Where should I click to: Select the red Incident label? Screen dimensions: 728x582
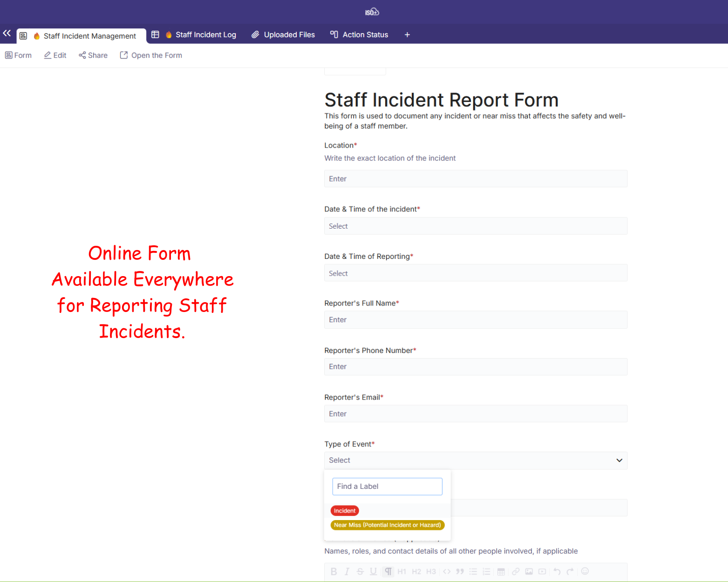point(345,511)
